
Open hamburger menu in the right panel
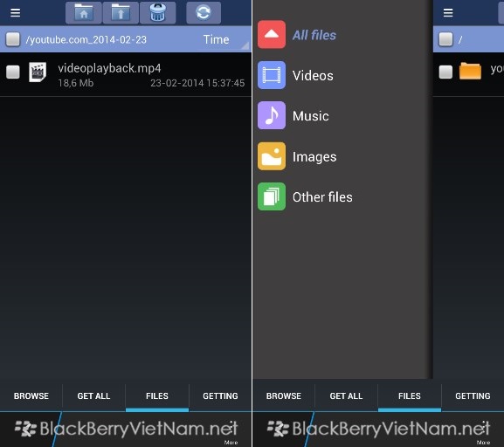point(448,13)
